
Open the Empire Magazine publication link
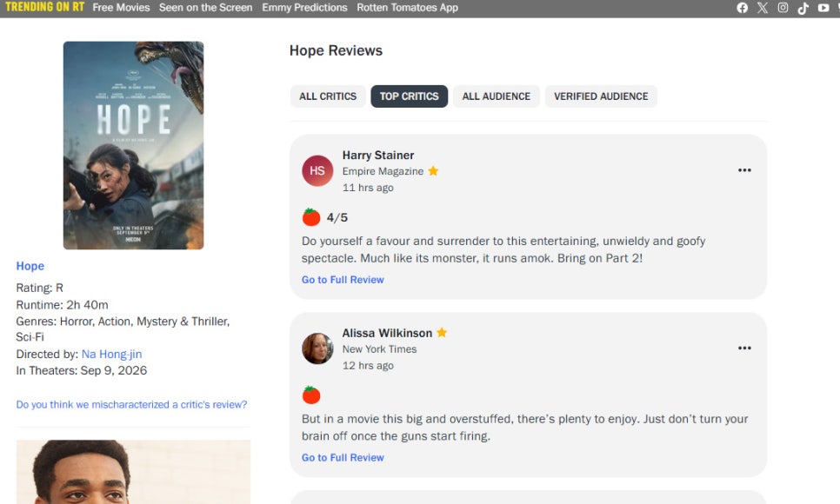[383, 171]
